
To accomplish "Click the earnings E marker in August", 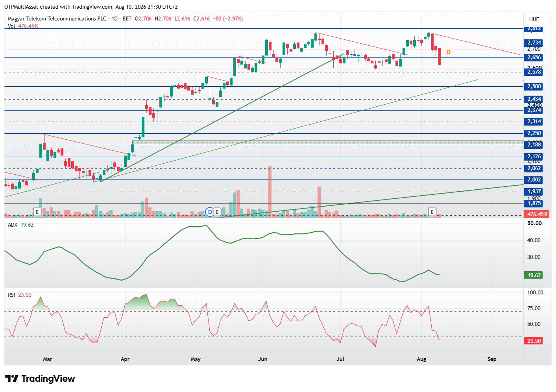I will pyautogui.click(x=432, y=212).
